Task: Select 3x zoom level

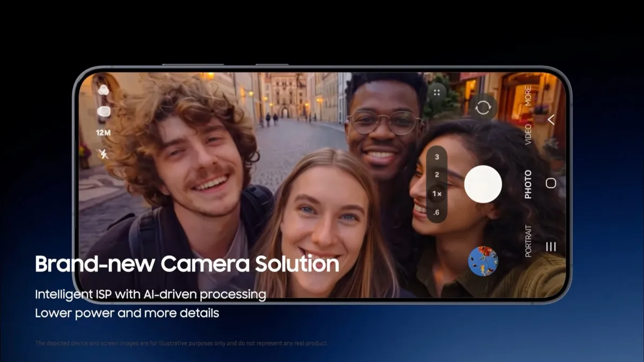Action: pyautogui.click(x=437, y=157)
